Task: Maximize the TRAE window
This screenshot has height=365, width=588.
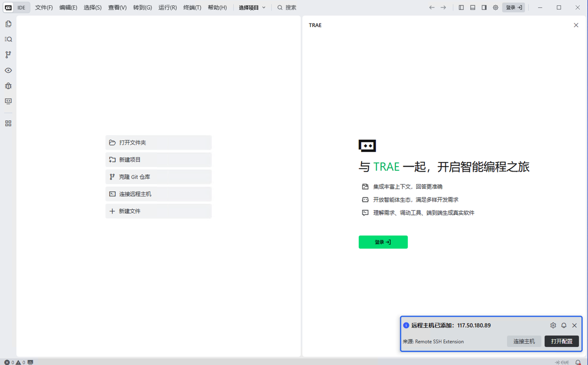Action: click(559, 7)
